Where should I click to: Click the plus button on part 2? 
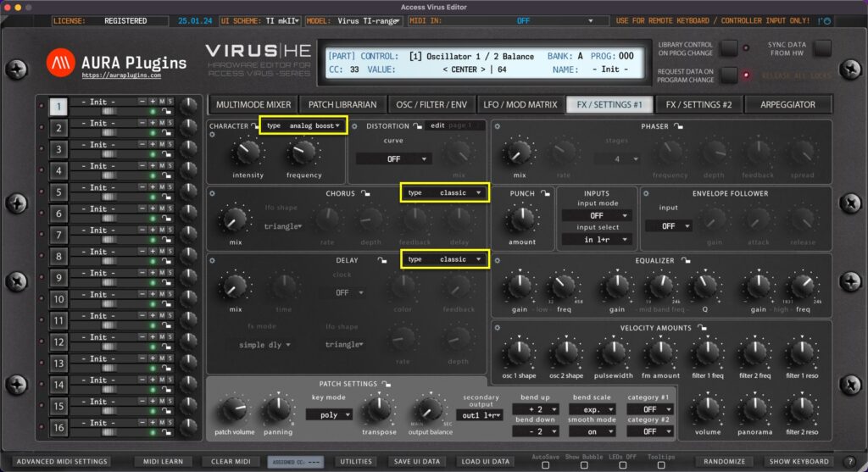153,123
